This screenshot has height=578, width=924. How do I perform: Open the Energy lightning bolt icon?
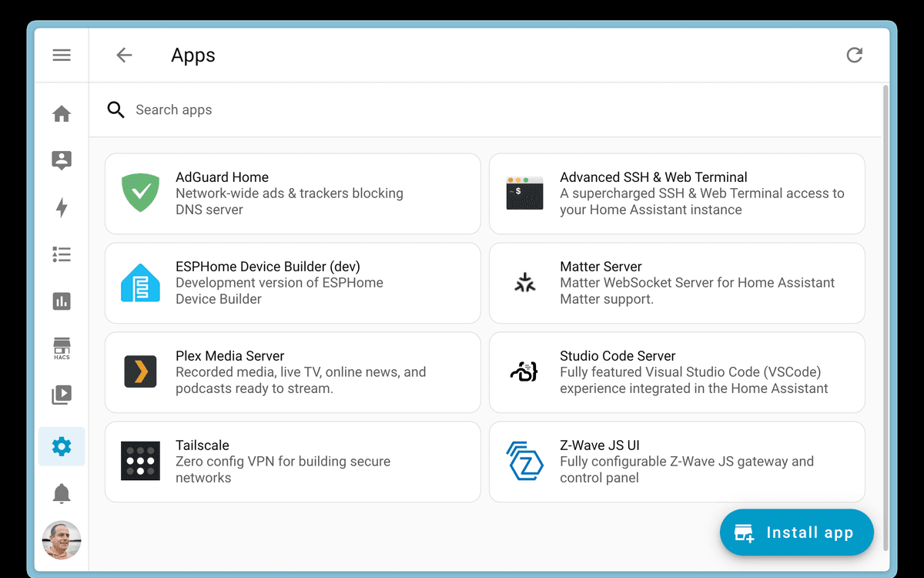(x=62, y=207)
